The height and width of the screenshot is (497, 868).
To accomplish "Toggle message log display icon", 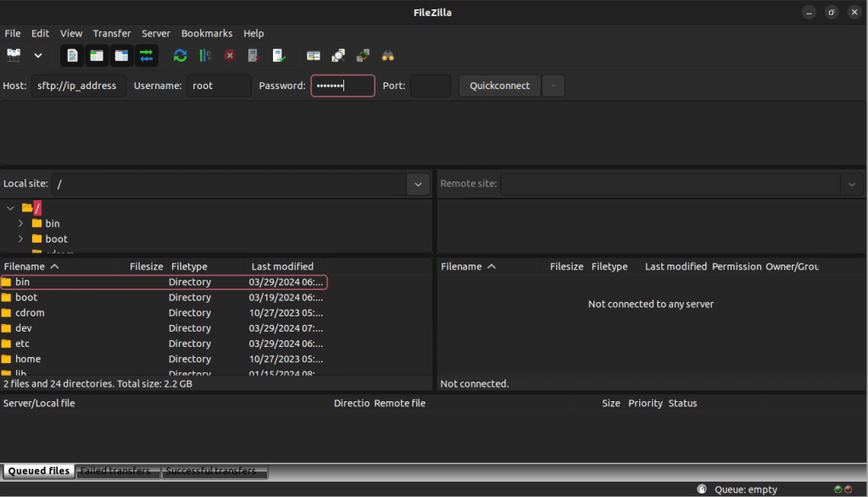I will click(73, 55).
